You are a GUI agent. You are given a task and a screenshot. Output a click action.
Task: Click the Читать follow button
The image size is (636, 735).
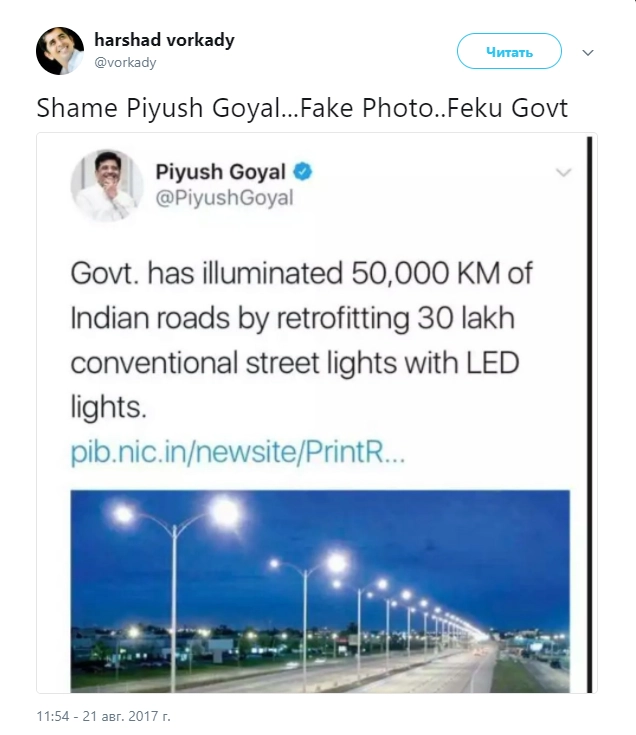coord(509,52)
